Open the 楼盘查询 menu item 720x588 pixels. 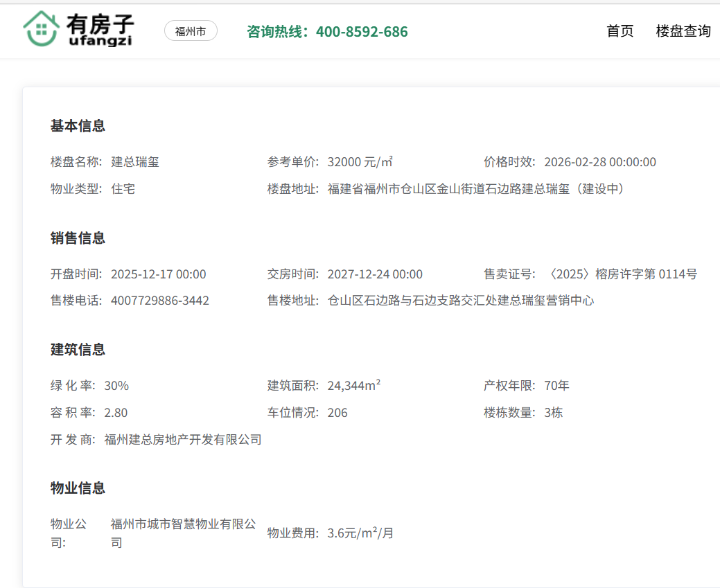683,31
